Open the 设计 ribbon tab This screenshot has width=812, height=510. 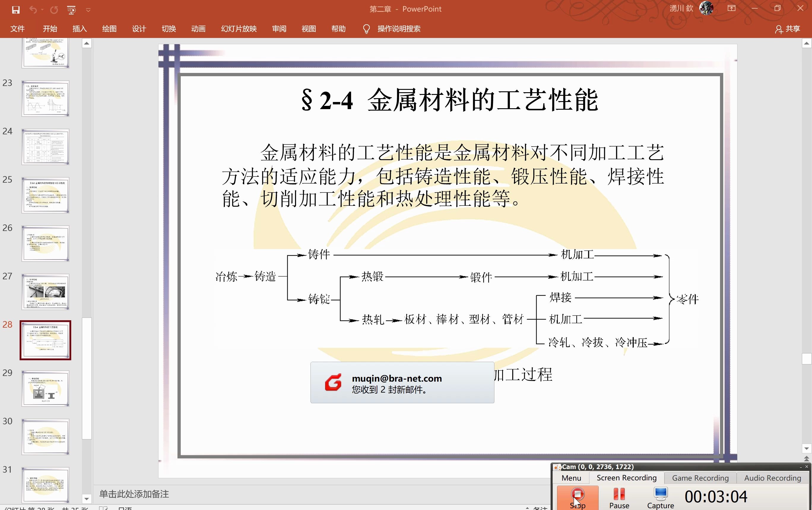pyautogui.click(x=139, y=29)
